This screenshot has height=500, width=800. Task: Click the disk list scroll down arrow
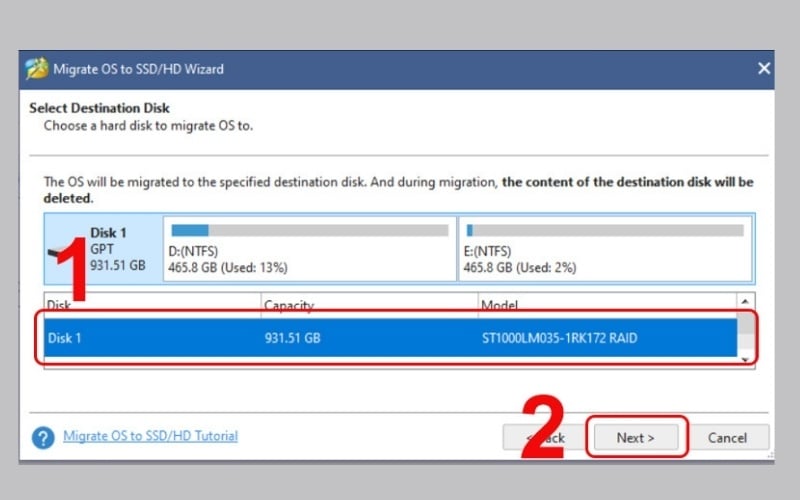745,360
